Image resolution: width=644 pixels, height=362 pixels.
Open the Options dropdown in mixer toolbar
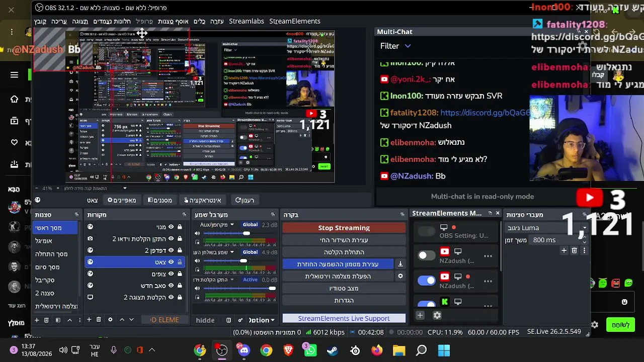262,320
